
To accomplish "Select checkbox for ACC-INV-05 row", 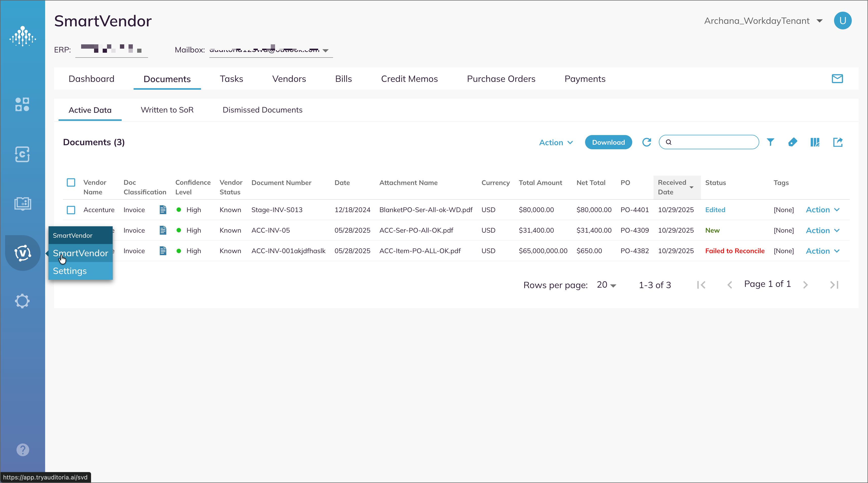I will [x=71, y=230].
